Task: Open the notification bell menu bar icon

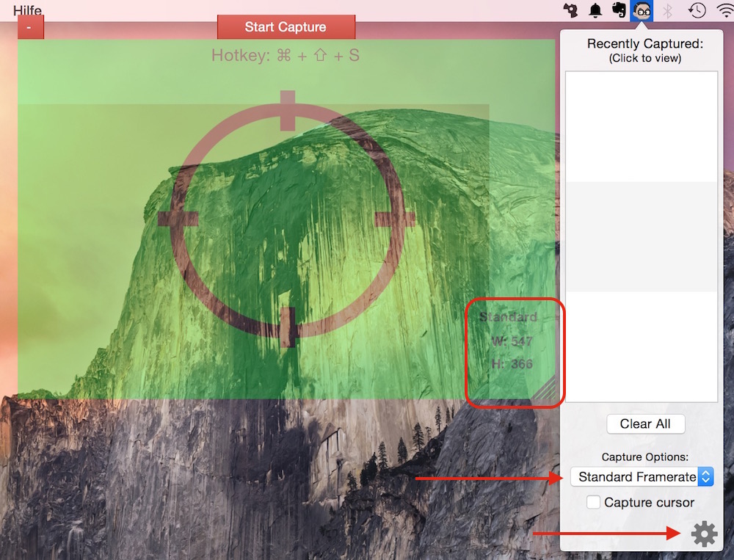Action: [595, 10]
